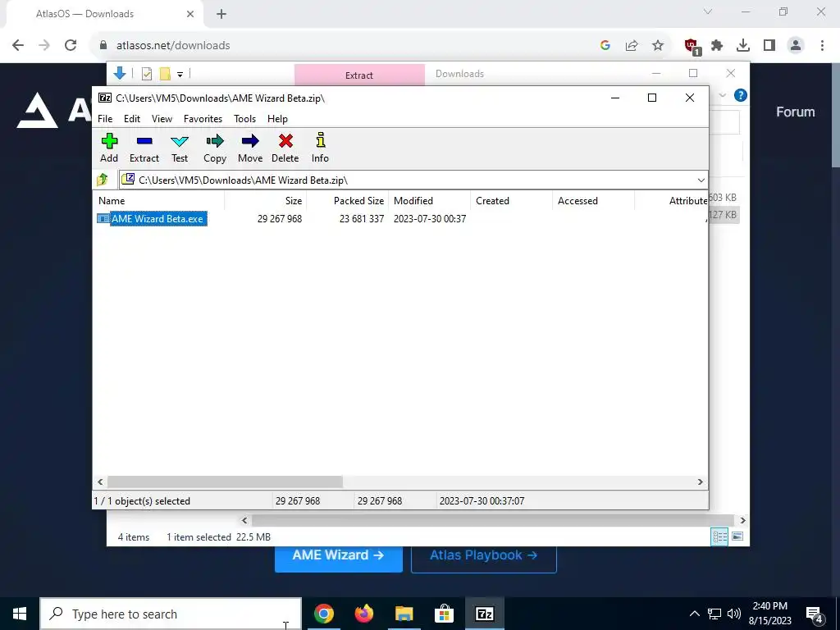Close the AtlasOS — Downloads tab
The width and height of the screenshot is (840, 630).
tap(190, 14)
